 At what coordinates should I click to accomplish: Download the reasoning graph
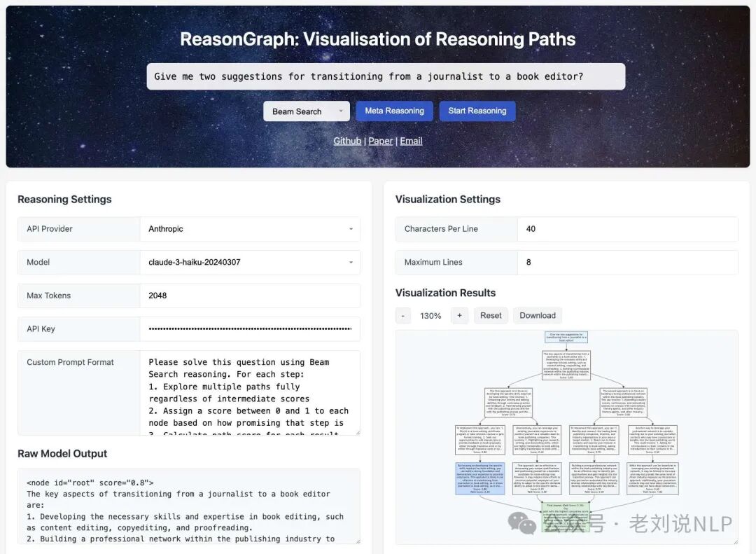click(x=538, y=316)
